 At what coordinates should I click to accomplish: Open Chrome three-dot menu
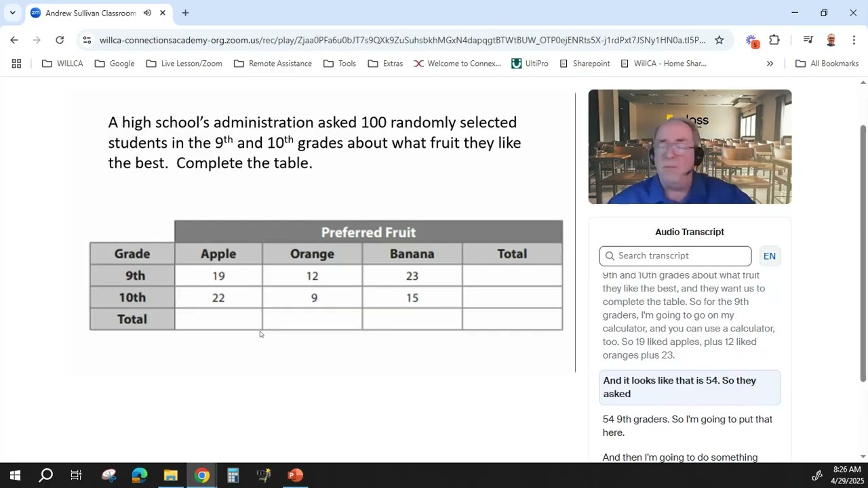(x=854, y=40)
